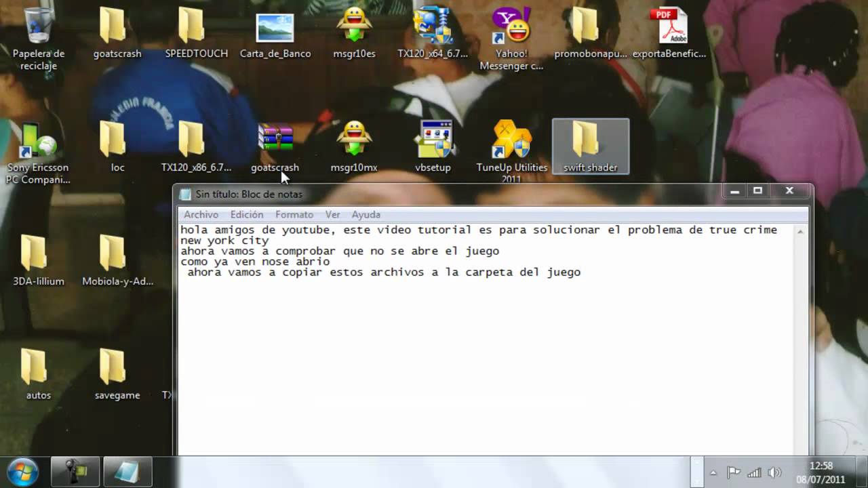Select the TX120_x64 installer icon
This screenshot has height=488, width=868.
coord(433,33)
